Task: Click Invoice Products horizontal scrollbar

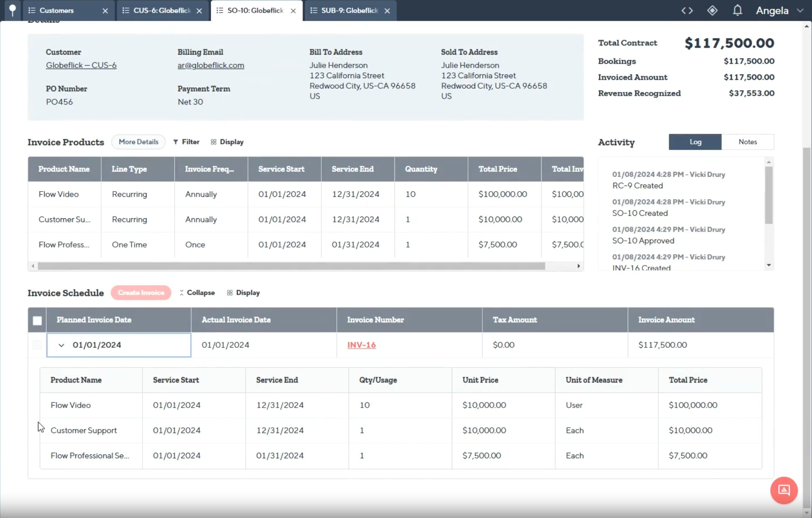Action: [291, 266]
